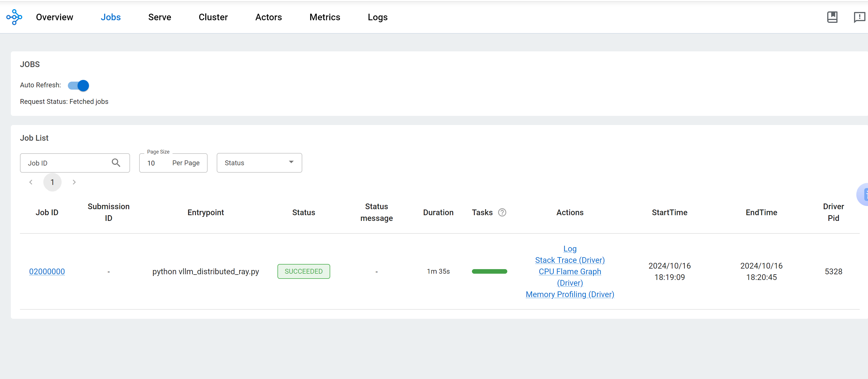Click the duration value 1m 35s
Screen dimensions: 868x379
point(438,272)
